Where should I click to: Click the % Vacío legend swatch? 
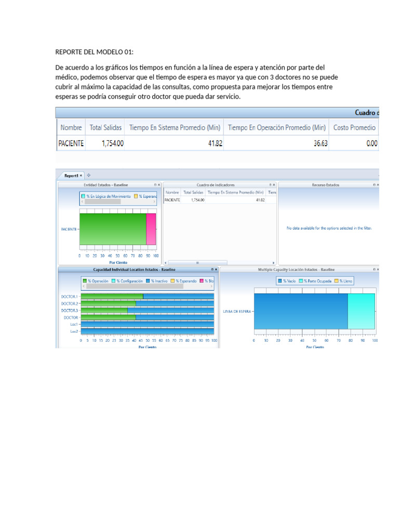pos(280,281)
